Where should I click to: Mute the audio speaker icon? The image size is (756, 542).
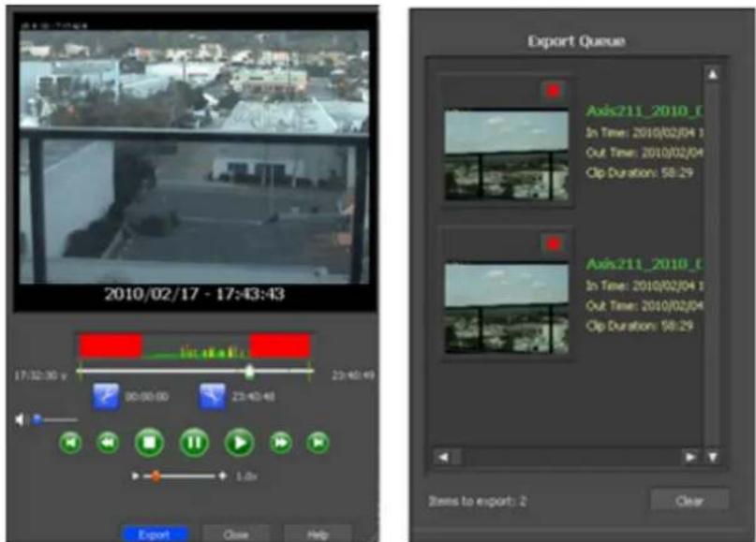click(20, 420)
